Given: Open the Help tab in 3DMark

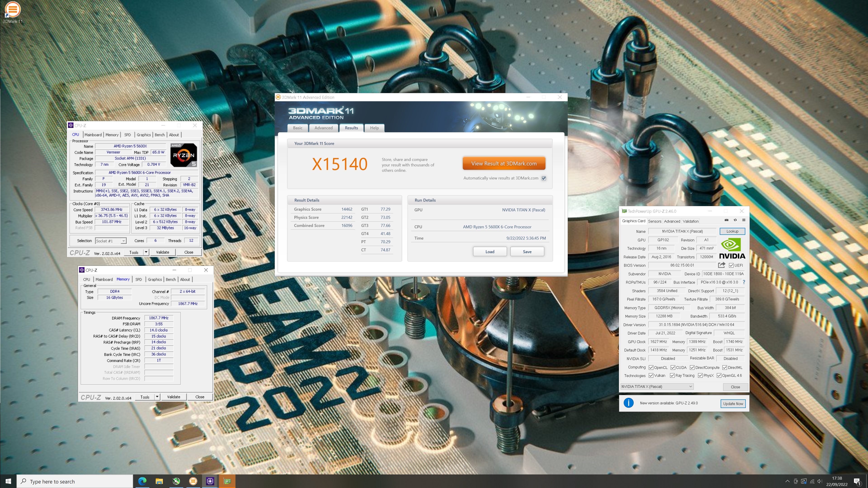Looking at the screenshot, I should [x=374, y=128].
